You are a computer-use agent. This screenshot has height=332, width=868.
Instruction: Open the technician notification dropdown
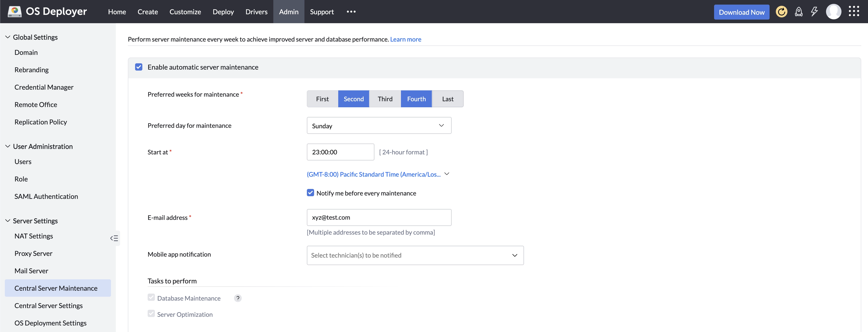[415, 255]
